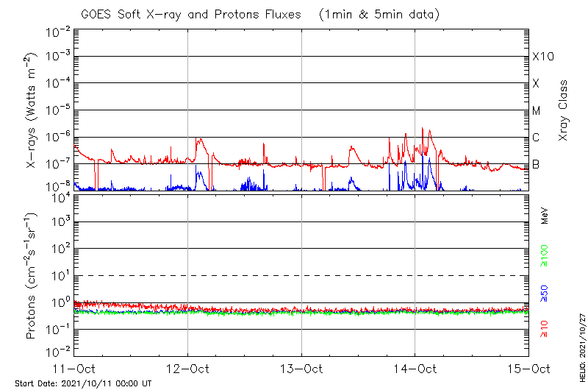Select the red ≥10 MeV legend entry
Screen dimensions: 588x390
(x=545, y=329)
